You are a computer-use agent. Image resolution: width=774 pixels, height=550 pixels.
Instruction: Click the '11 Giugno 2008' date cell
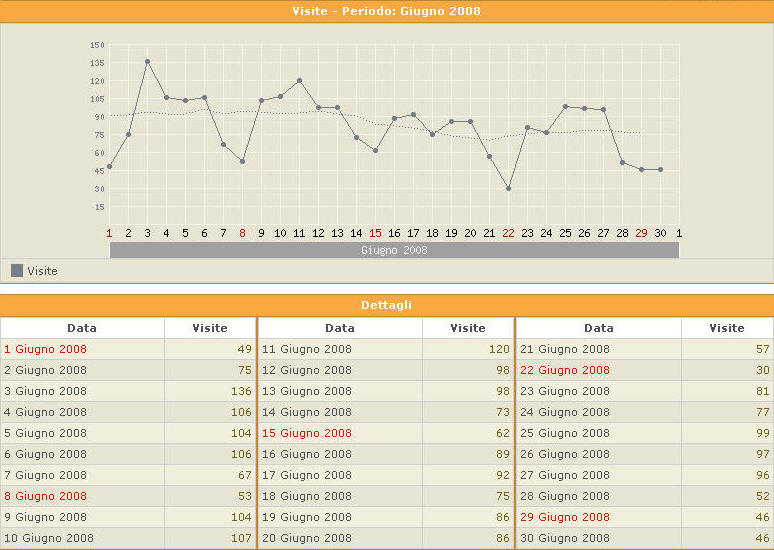[340, 349]
